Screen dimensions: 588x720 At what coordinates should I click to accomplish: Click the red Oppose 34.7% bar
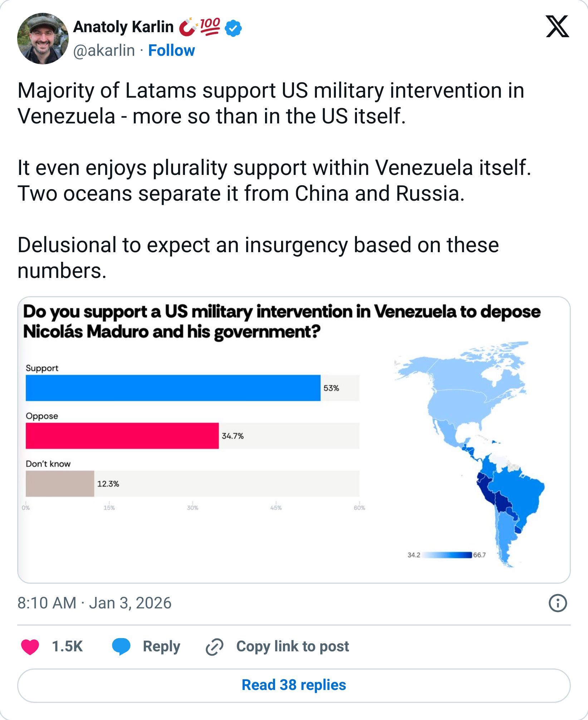(122, 436)
